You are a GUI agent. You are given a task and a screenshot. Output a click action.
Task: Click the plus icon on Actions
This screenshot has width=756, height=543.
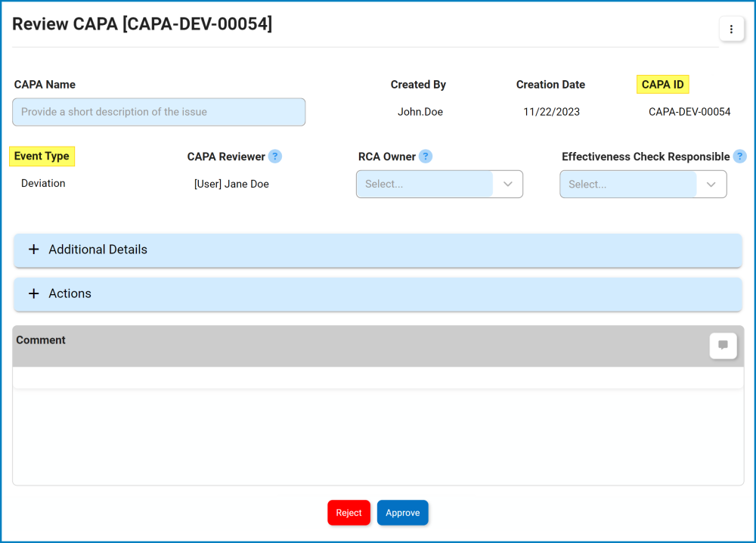click(x=33, y=294)
